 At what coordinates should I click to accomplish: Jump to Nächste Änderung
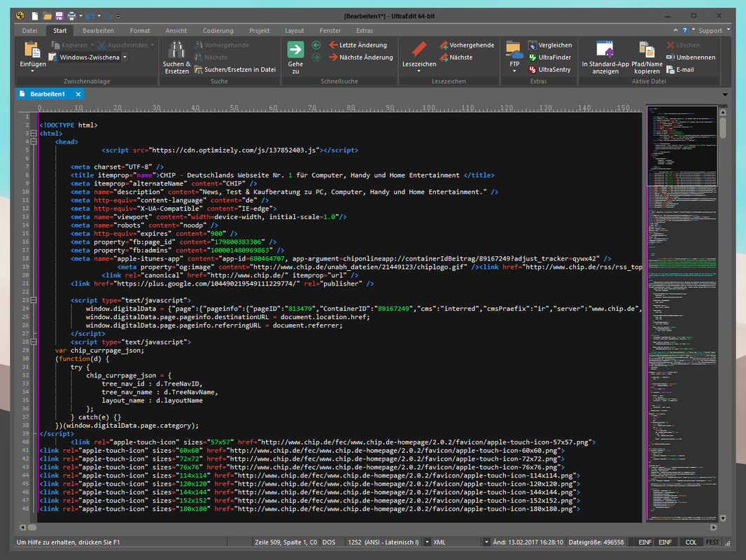coord(360,57)
